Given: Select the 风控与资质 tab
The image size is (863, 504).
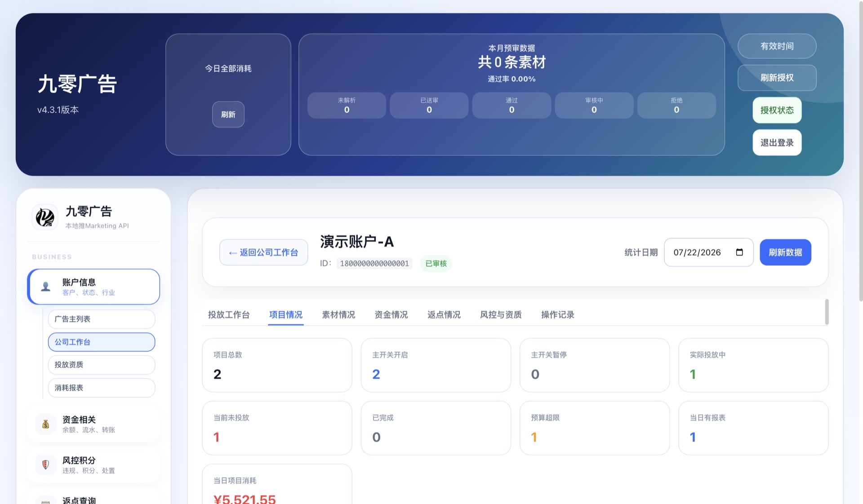Looking at the screenshot, I should [501, 314].
